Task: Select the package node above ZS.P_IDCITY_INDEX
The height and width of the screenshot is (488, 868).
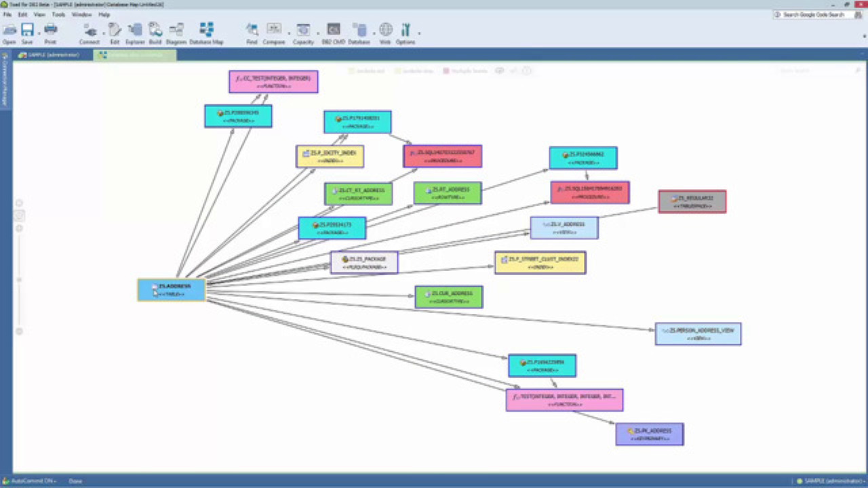Action: (357, 122)
